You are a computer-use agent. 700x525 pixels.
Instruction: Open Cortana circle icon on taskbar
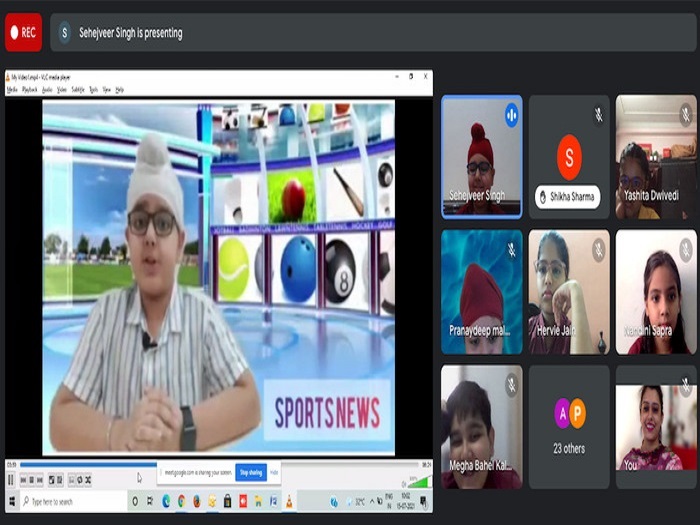point(135,501)
